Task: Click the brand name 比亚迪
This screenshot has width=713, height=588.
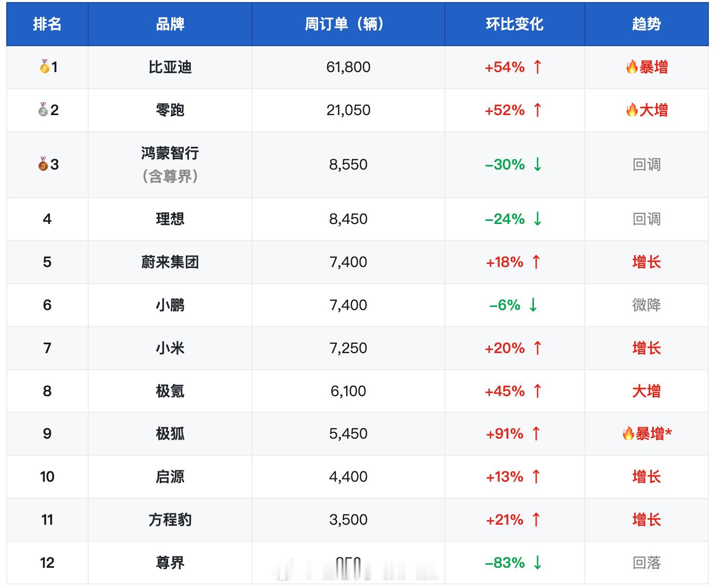Action: pos(170,67)
